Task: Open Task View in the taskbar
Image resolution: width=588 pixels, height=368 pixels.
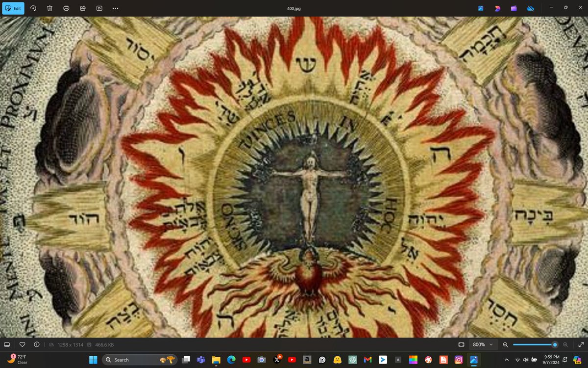Action: pyautogui.click(x=186, y=360)
